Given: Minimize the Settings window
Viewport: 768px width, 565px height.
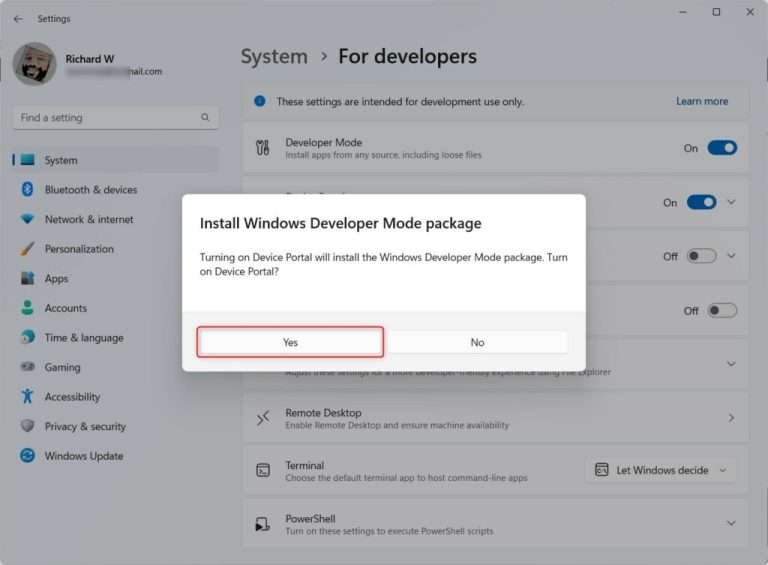Looking at the screenshot, I should (683, 12).
